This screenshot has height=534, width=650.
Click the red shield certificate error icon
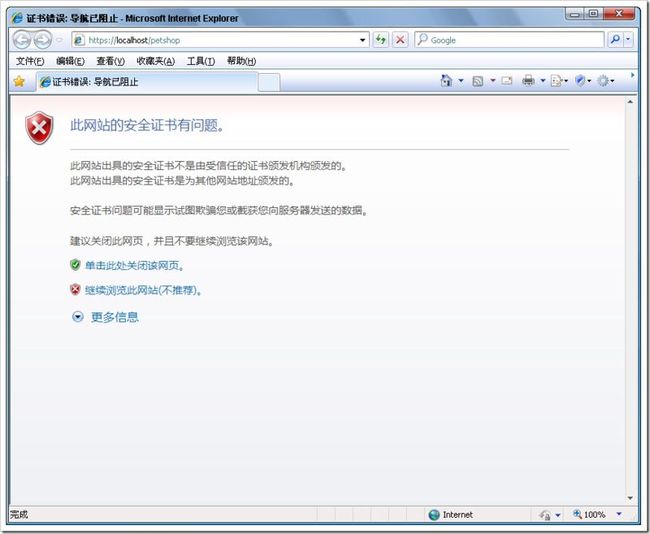(x=39, y=128)
